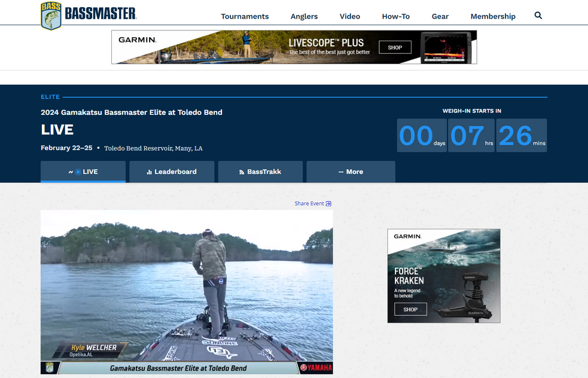Click the 'February 22–25' date text
This screenshot has height=378, width=588.
[66, 148]
